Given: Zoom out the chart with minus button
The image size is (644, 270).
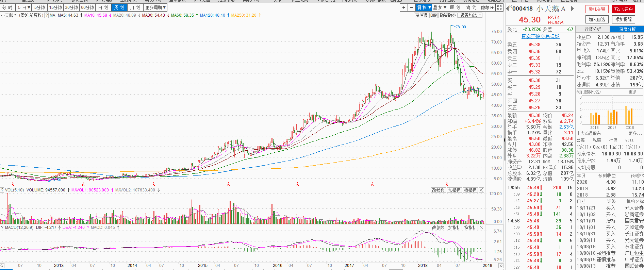Looking at the screenshot, I should 411,7.
